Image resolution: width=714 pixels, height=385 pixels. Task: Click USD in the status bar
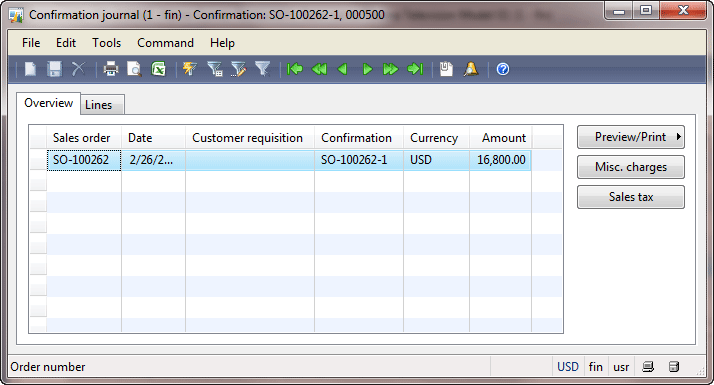568,367
